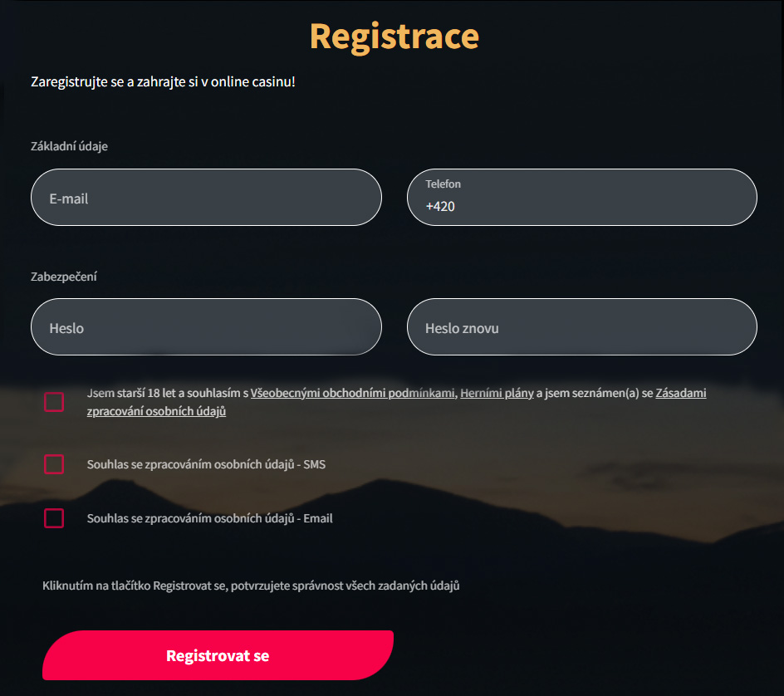The width and height of the screenshot is (784, 696).
Task: Open Všeobecnými obchodními podmínkami link
Action: tap(352, 394)
